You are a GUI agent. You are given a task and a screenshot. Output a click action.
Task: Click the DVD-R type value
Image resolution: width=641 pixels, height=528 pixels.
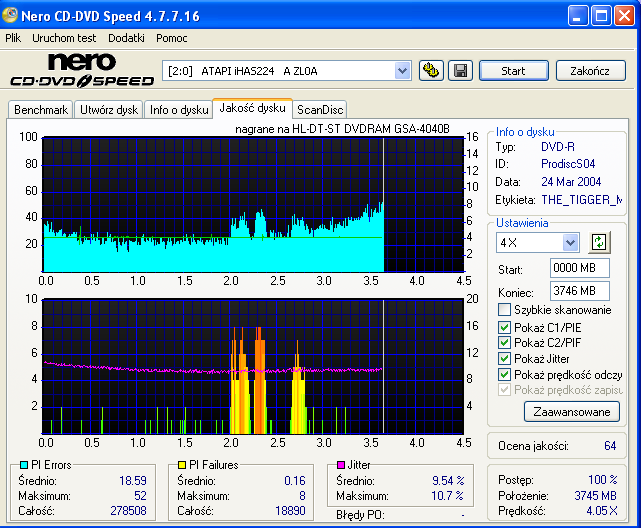click(x=558, y=147)
